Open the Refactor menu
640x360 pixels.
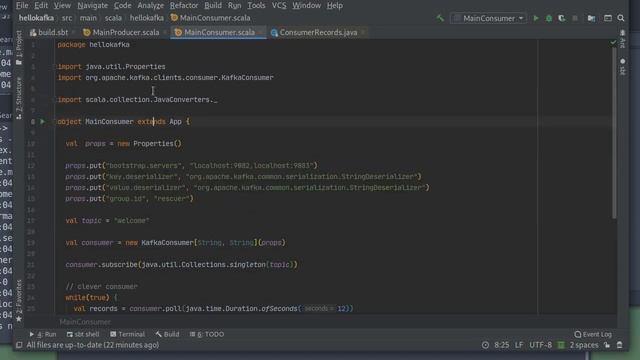click(184, 5)
